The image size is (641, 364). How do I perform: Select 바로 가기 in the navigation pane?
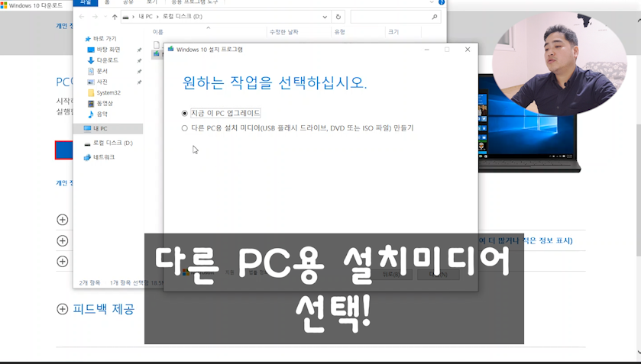click(105, 38)
